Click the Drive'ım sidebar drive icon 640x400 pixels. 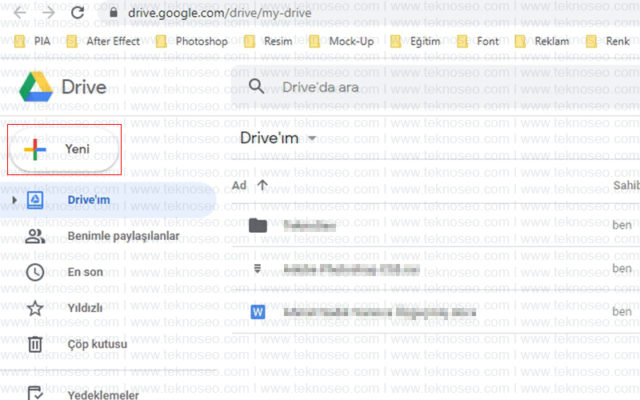(35, 200)
